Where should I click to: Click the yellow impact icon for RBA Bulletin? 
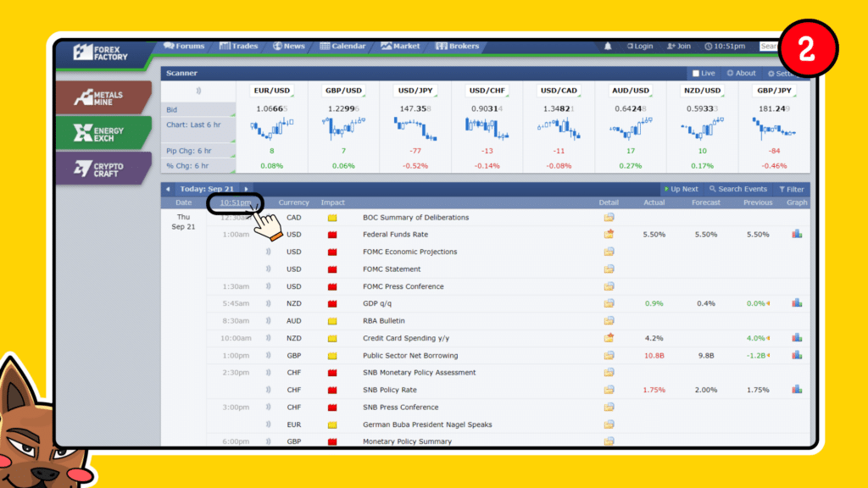click(332, 320)
